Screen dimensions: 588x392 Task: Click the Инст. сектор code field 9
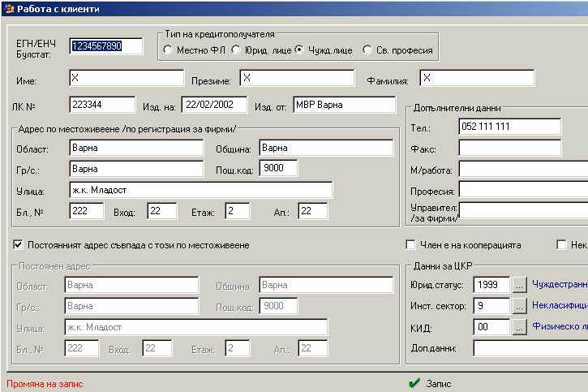491,306
